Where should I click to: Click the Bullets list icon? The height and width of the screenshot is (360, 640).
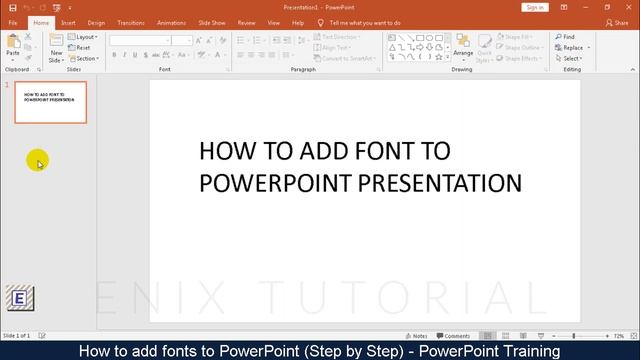coord(240,40)
